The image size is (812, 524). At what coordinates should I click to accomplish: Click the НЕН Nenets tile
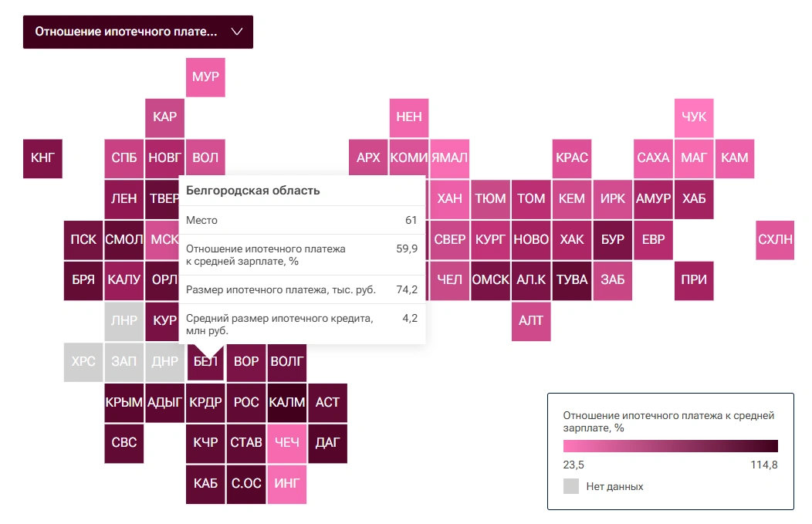[x=409, y=117]
